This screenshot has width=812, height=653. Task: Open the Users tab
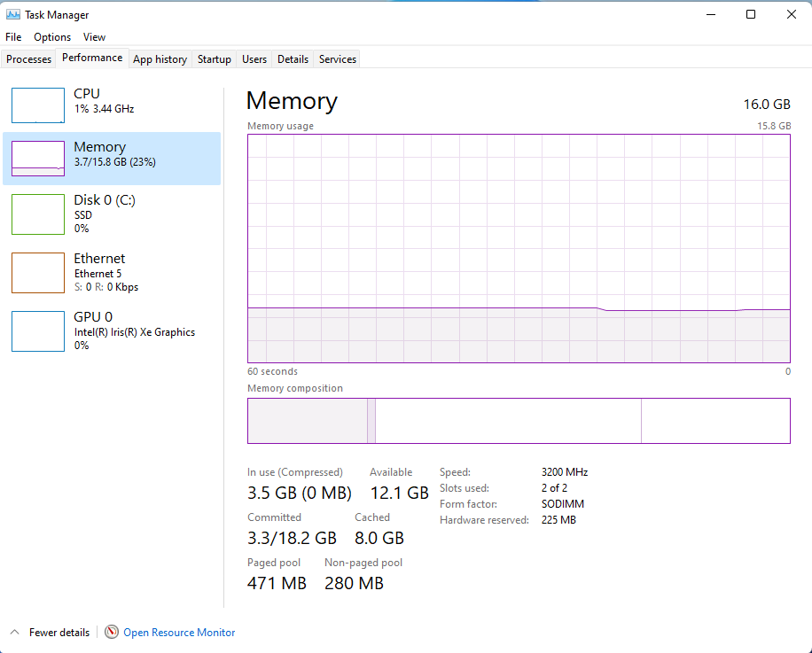(x=254, y=59)
